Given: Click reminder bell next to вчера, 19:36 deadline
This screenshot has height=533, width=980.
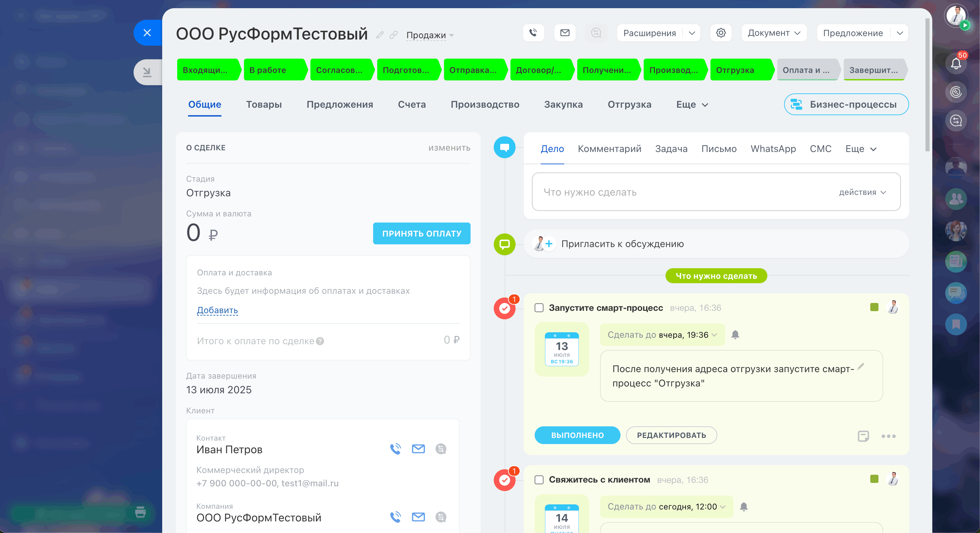Looking at the screenshot, I should tap(735, 335).
